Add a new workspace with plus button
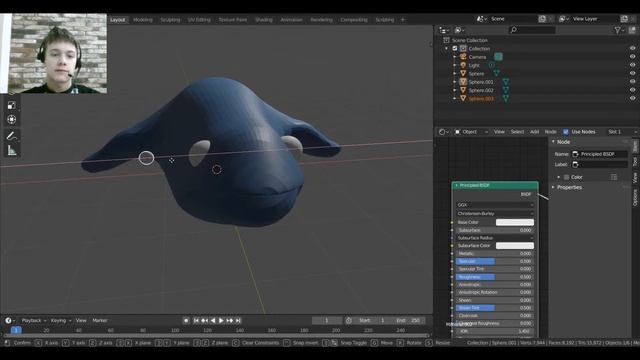The height and width of the screenshot is (360, 640). pos(403,20)
